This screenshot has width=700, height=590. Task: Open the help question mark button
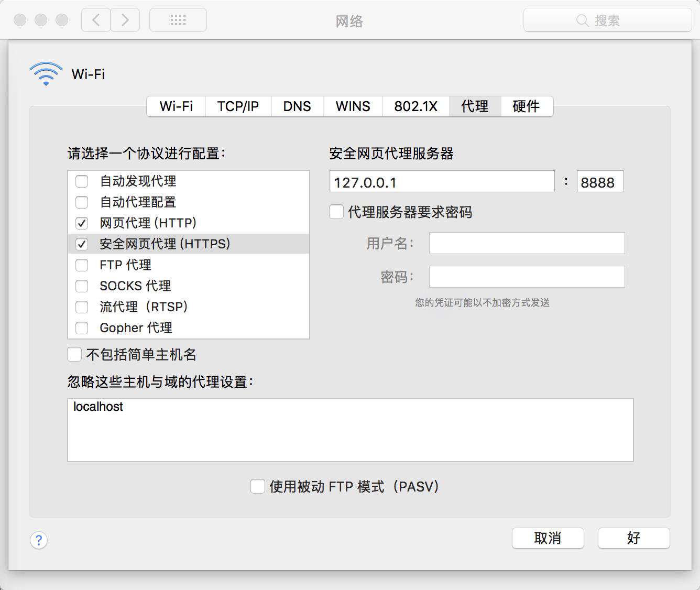tap(39, 540)
